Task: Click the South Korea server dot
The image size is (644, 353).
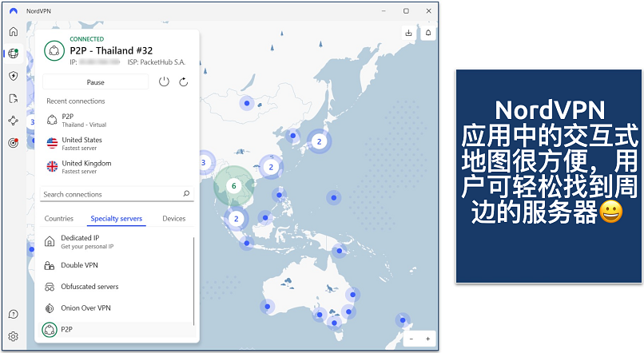Action: tap(293, 136)
